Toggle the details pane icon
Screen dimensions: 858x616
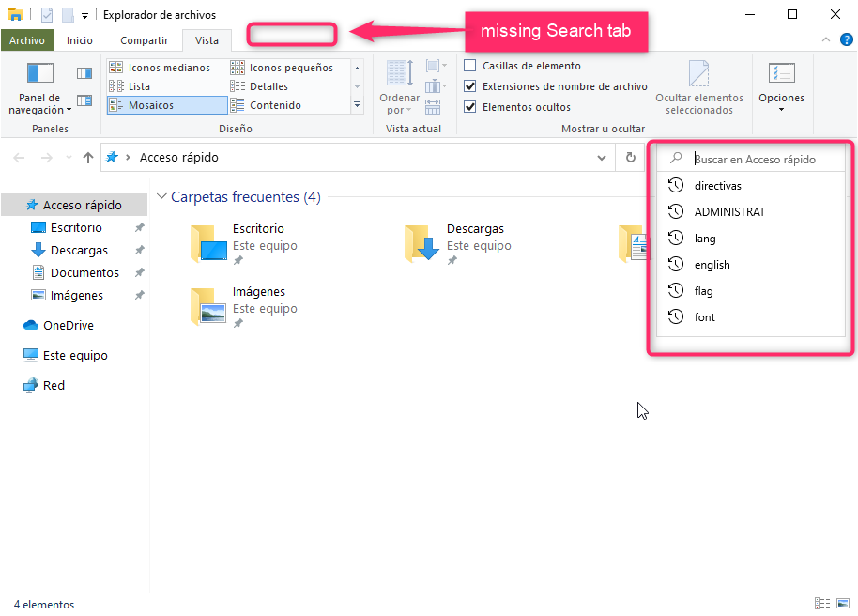coord(84,100)
